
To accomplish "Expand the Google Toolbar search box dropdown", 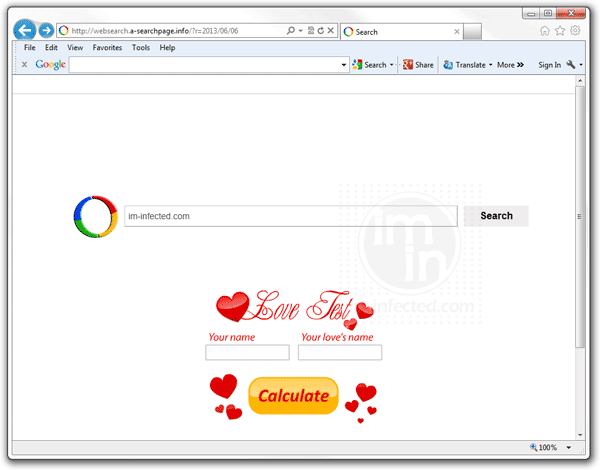I will pyautogui.click(x=344, y=65).
